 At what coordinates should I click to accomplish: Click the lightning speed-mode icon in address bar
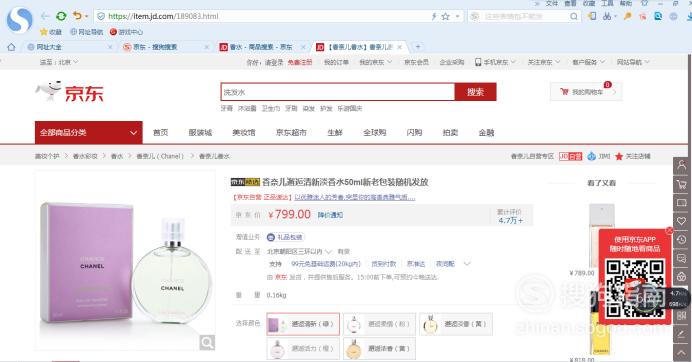pyautogui.click(x=434, y=16)
